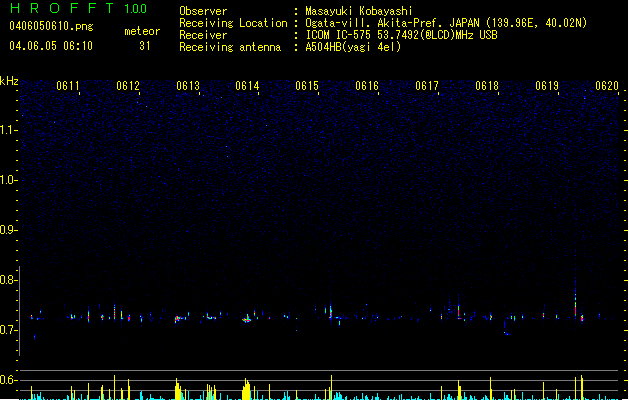Image resolution: width=629 pixels, height=400 pixels.
Task: Select the Ogata-vill. Akita-Pref. JAPAN location text
Action: pyautogui.click(x=446, y=23)
